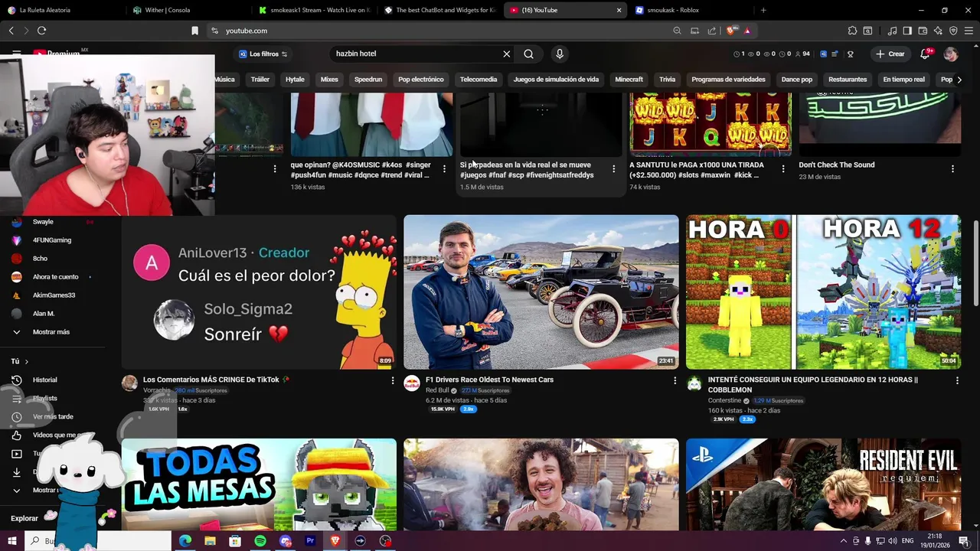Open Discord from the taskbar
Image resolution: width=980 pixels, height=551 pixels.
[x=286, y=541]
